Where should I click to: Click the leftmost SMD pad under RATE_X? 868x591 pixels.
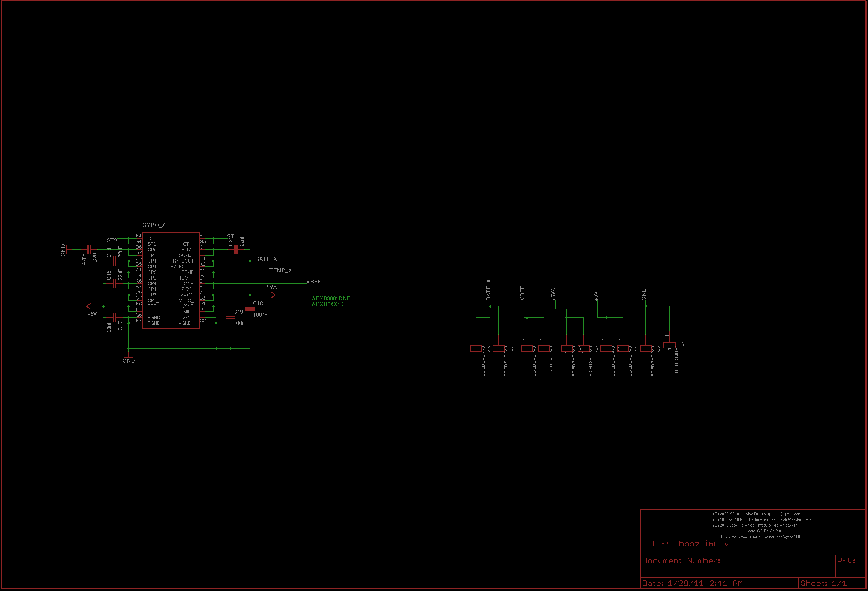click(x=476, y=349)
